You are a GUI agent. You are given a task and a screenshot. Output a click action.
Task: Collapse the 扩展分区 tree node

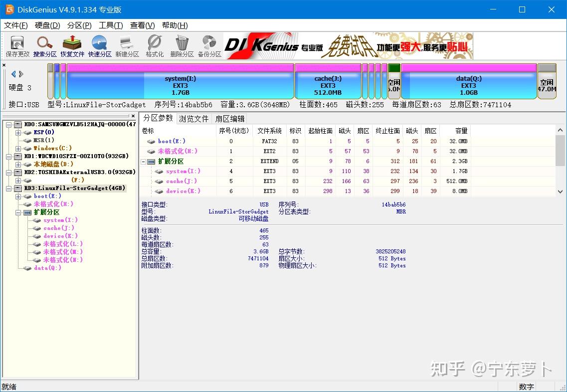pos(18,211)
